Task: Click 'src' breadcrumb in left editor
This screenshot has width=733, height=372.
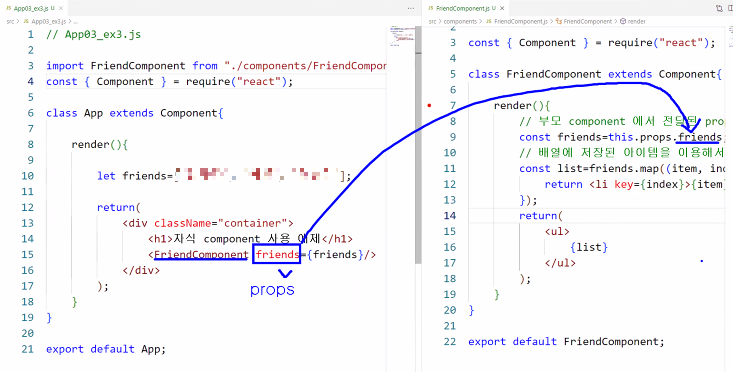Action: (10, 21)
